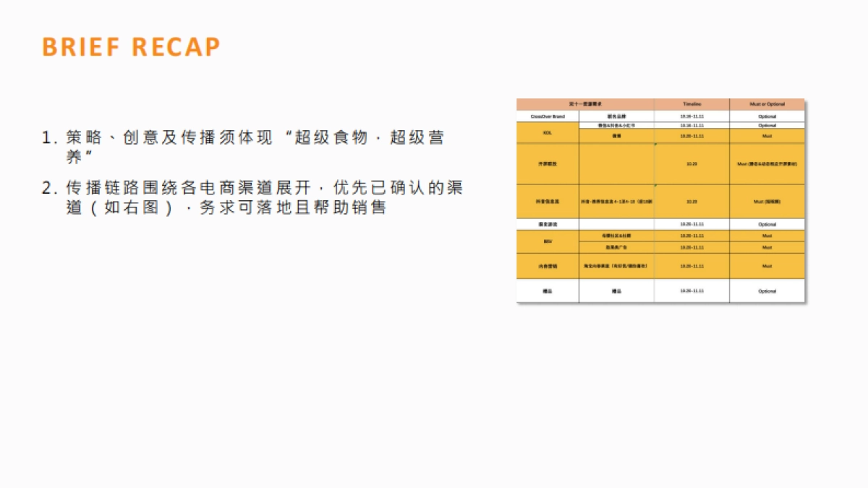The image size is (868, 488).
Task: Click the bottom 赠品 row label
Action: [547, 290]
